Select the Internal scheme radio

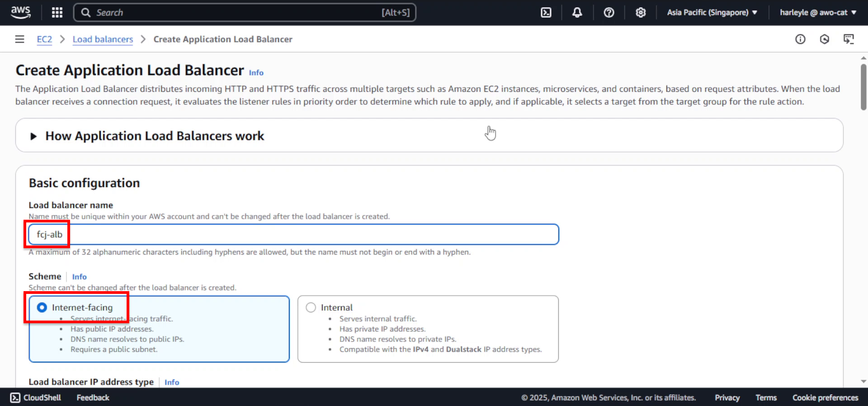311,307
